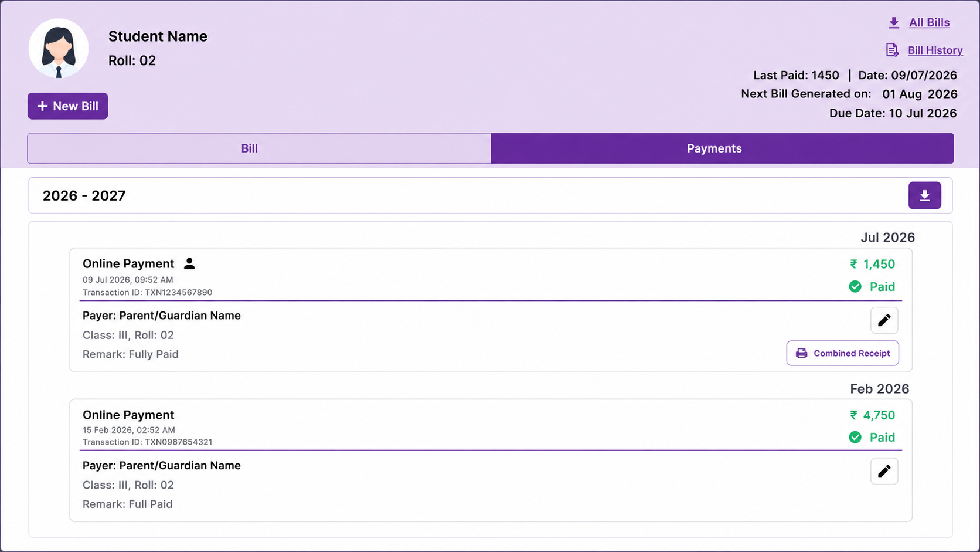Create a New Bill
This screenshot has width=980, height=552.
(67, 106)
